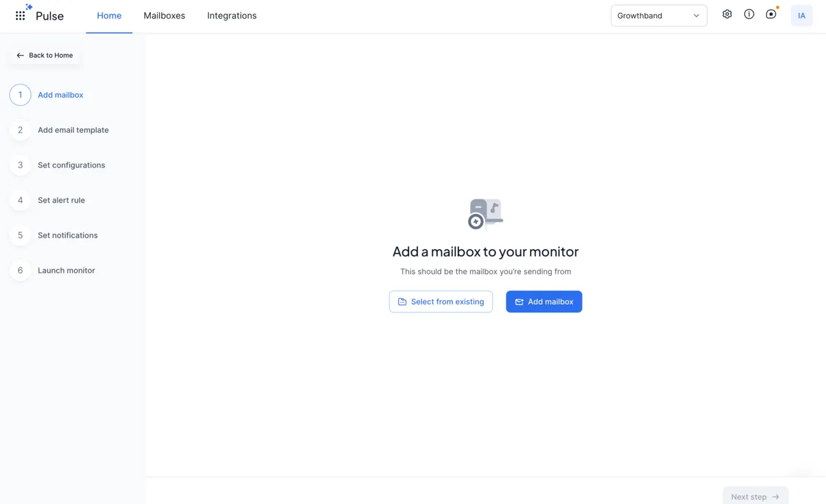Go to the Integrations tab
This screenshot has width=826, height=504.
point(231,15)
